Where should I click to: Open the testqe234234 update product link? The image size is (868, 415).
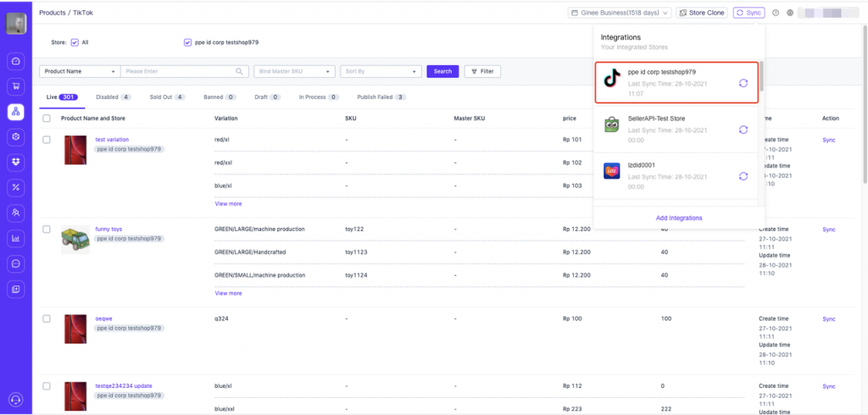(124, 385)
